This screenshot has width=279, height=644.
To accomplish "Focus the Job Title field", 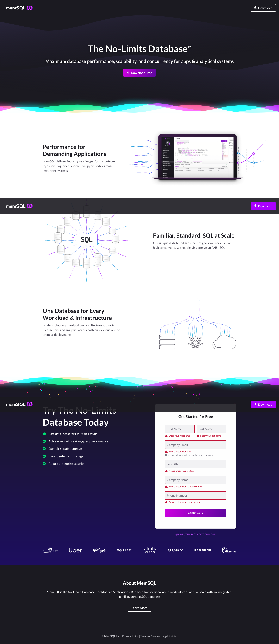I will point(195,464).
